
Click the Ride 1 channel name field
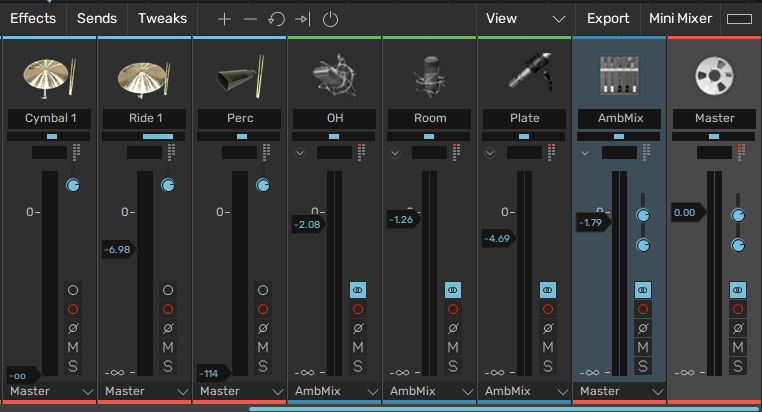click(x=143, y=118)
